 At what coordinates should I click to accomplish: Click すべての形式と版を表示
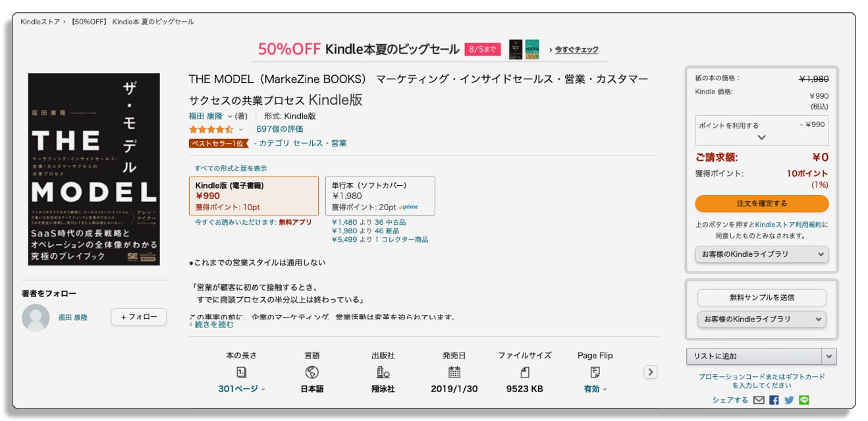[231, 168]
